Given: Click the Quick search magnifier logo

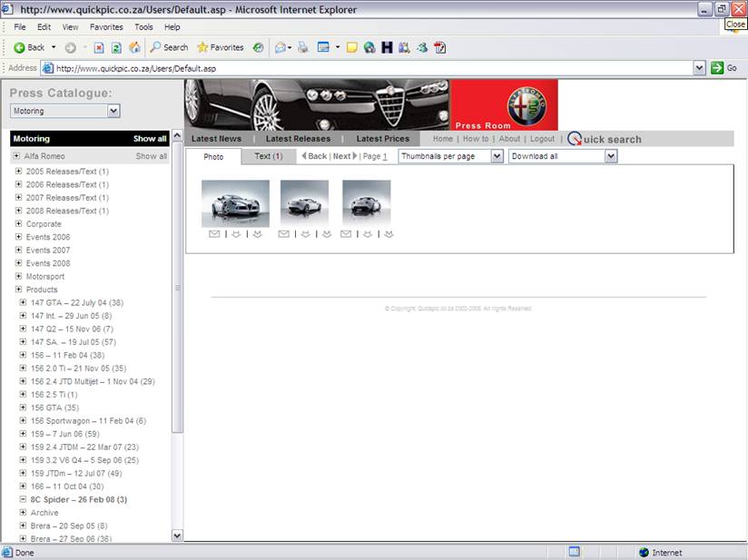Looking at the screenshot, I should tap(575, 139).
